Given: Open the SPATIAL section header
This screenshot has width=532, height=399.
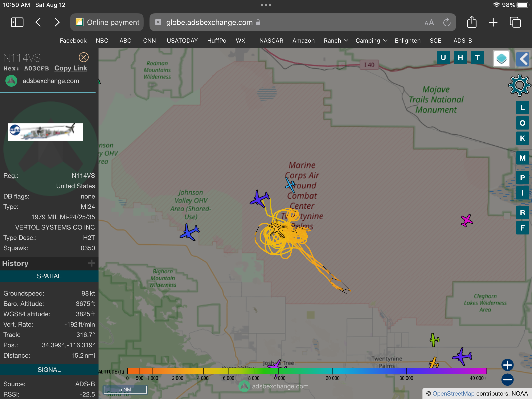Looking at the screenshot, I should tap(49, 276).
